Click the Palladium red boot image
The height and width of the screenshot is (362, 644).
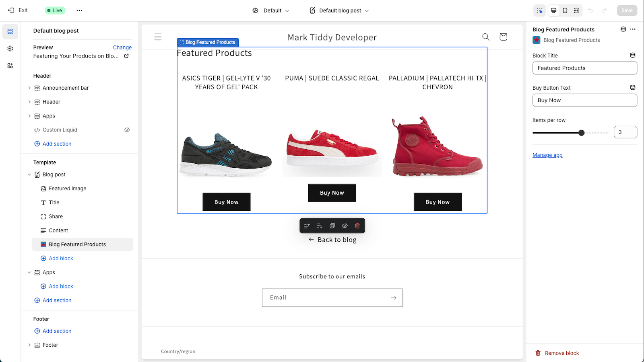click(x=438, y=146)
